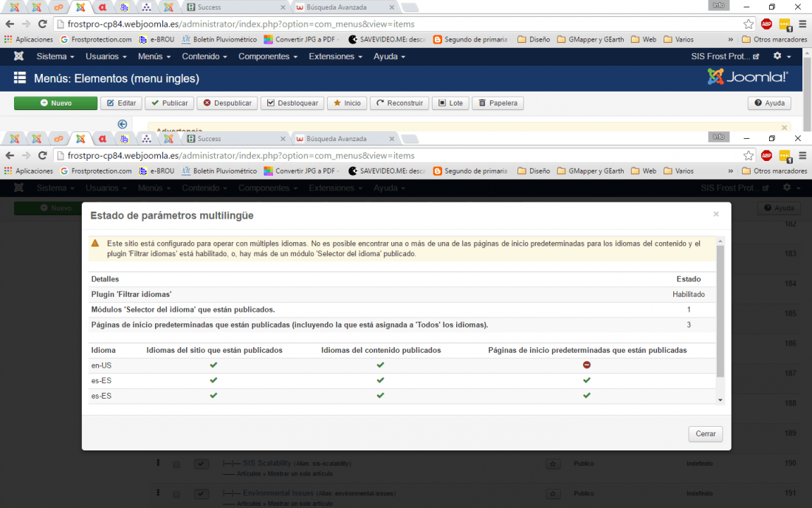
Task: Open the SIS Scalability menu item link
Action: (266, 463)
